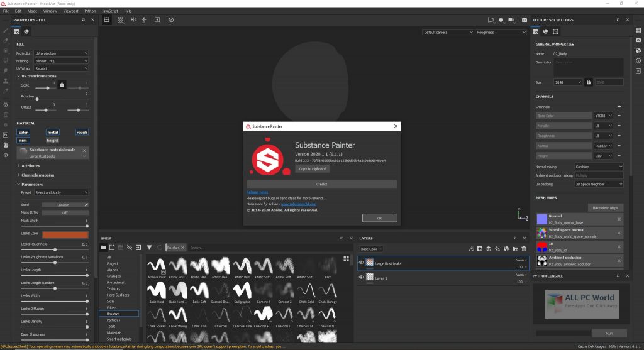Add a new channel with plus icon
644x350 pixels.
point(619,107)
